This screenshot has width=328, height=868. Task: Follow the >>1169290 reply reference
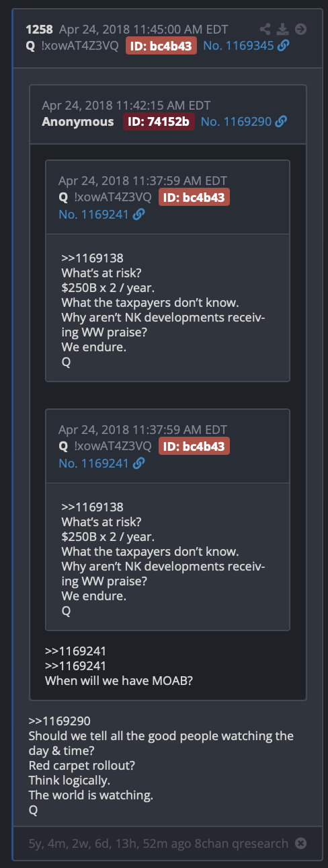[59, 721]
